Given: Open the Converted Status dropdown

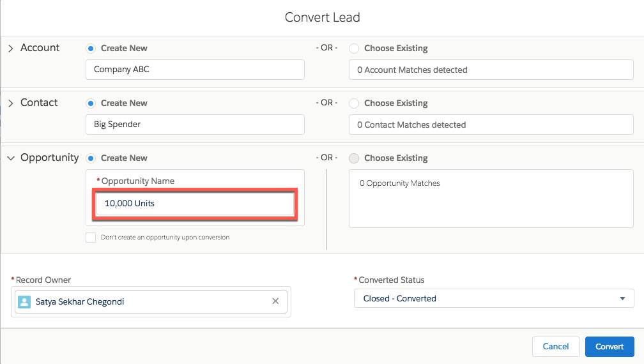Looking at the screenshot, I should coord(494,298).
